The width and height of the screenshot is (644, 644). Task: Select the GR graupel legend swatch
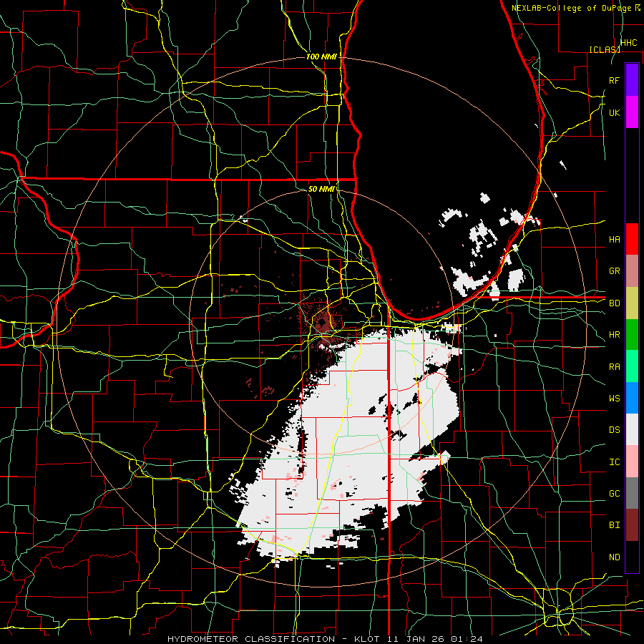pyautogui.click(x=632, y=271)
